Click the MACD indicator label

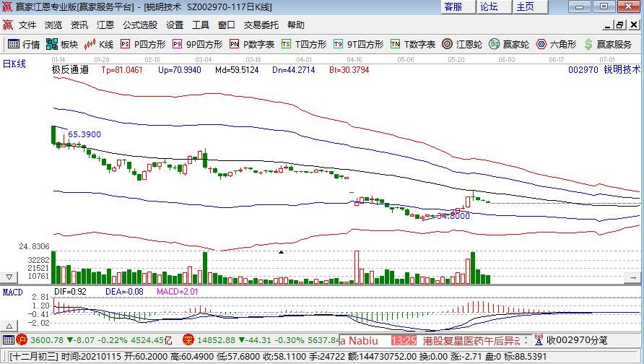pos(13,292)
